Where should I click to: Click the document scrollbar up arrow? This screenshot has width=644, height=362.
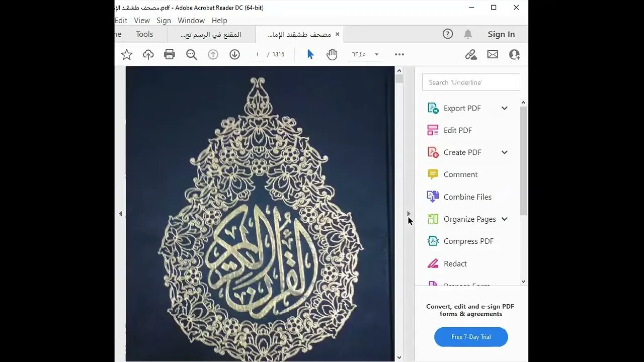(399, 70)
